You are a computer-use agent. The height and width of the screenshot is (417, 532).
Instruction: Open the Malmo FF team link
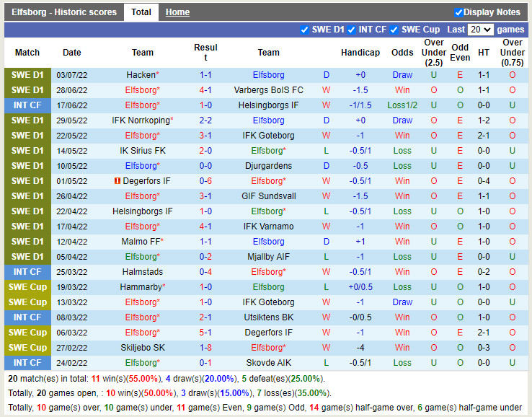141,242
